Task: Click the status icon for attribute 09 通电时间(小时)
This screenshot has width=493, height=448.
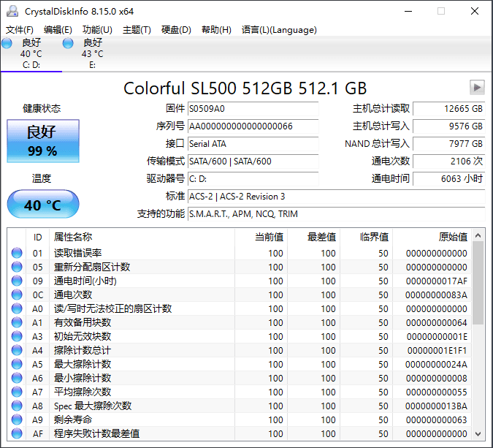Action: click(17, 281)
